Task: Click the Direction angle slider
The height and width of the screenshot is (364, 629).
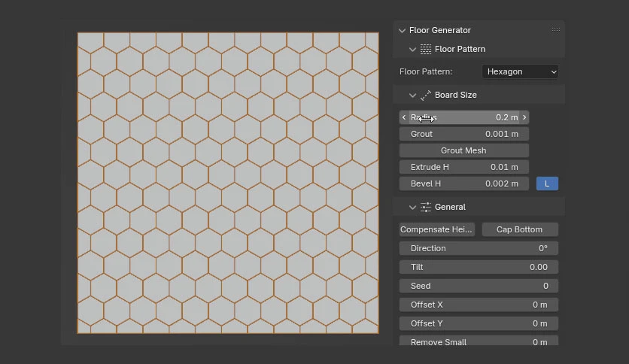Action: (479, 248)
